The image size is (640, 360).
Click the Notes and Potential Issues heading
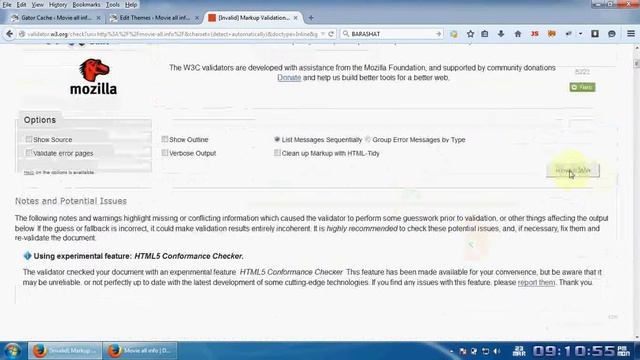click(x=71, y=201)
